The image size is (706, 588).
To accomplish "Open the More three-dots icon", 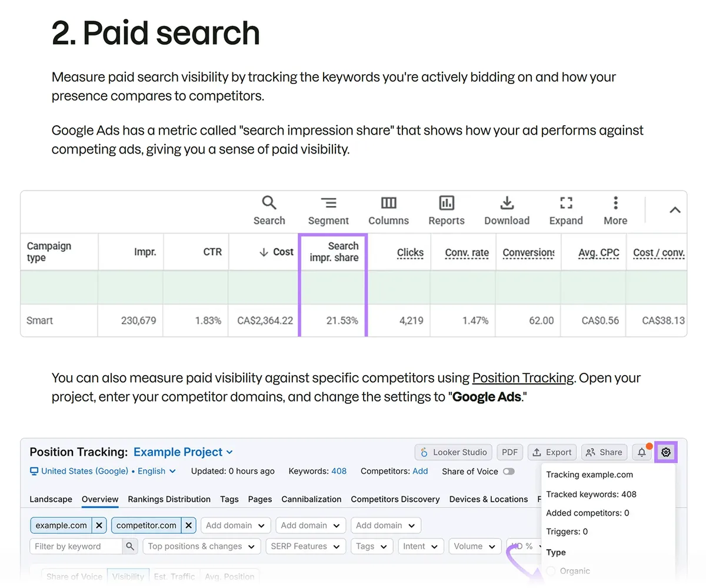I will tap(615, 203).
